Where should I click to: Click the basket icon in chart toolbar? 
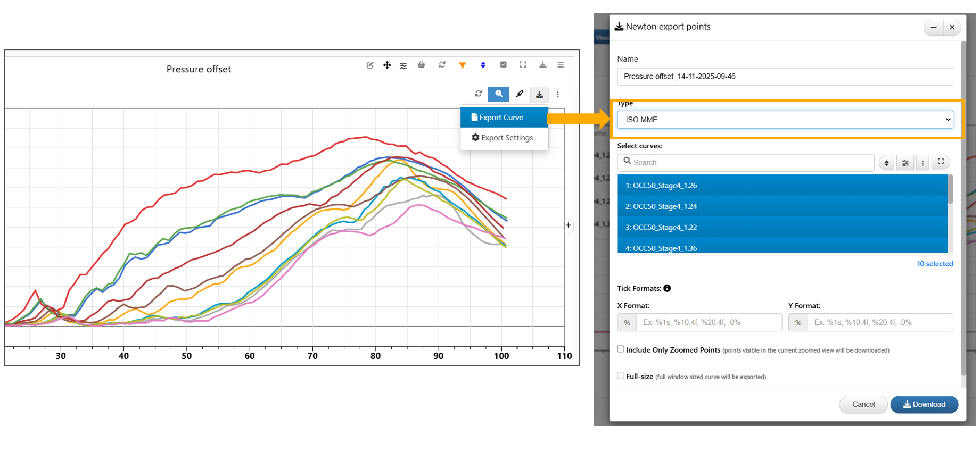421,65
